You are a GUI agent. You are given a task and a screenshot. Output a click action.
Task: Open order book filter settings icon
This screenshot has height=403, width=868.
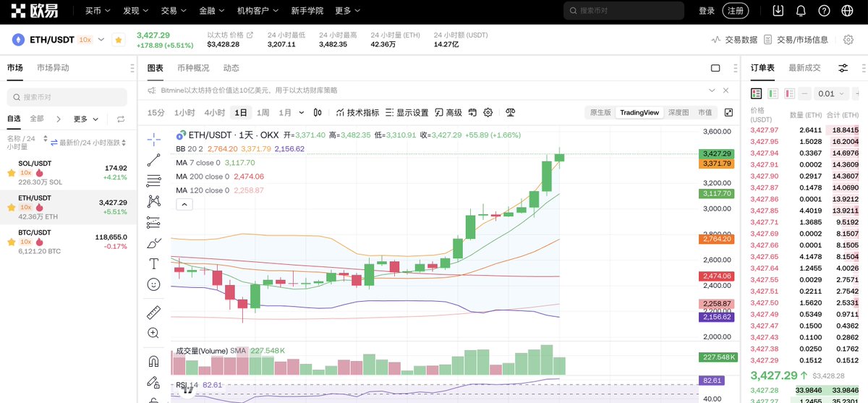pos(843,68)
